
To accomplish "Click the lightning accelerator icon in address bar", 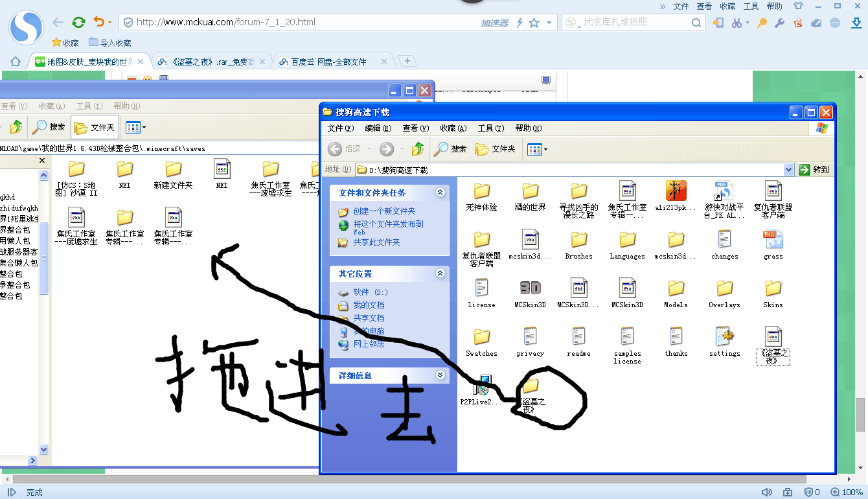I will click(x=520, y=23).
